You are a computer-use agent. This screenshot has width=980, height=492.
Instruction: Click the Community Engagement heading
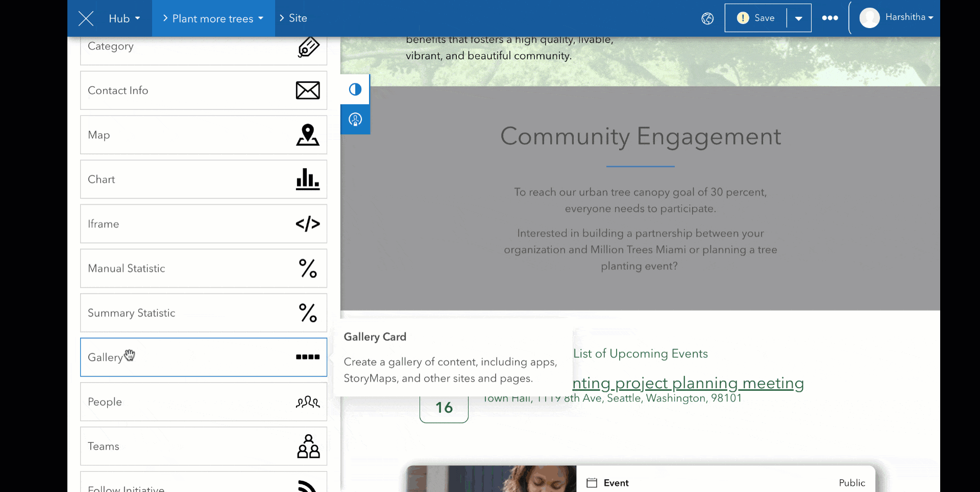641,136
